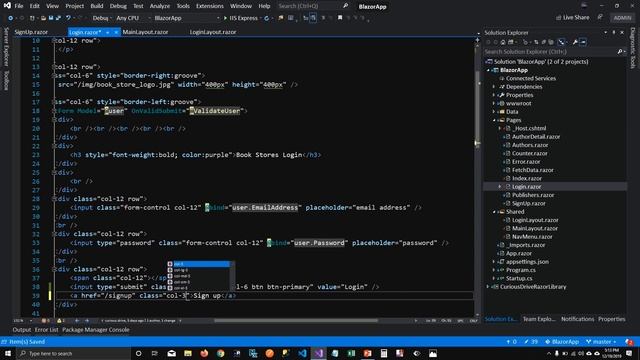Collapse the BlazorApp project node
Viewport: 640px width, 360px height.
[488, 70]
